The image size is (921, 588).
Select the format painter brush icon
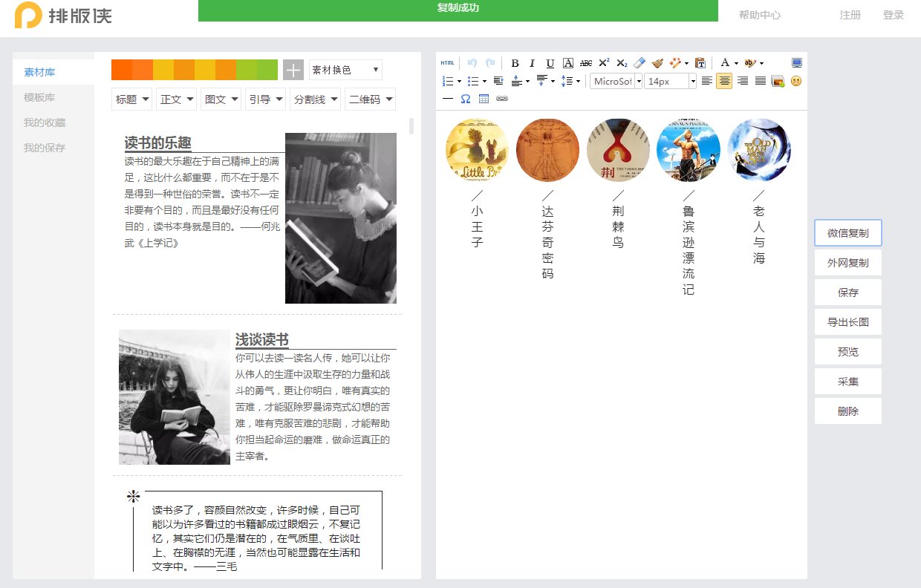657,63
